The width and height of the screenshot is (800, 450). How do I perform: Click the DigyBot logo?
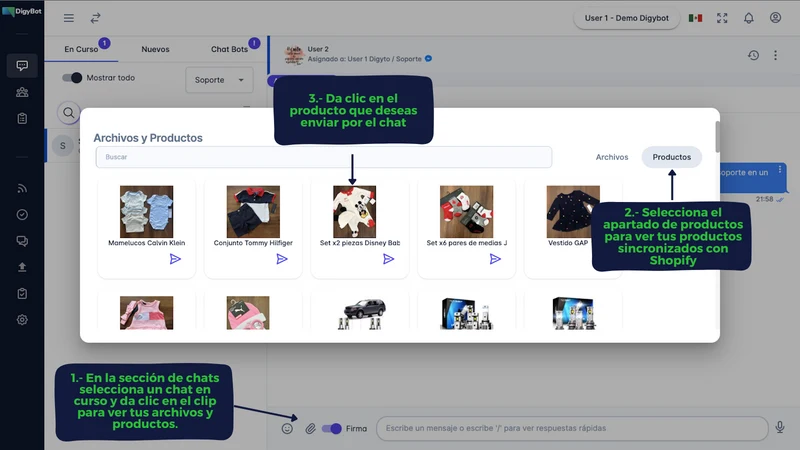21,11
